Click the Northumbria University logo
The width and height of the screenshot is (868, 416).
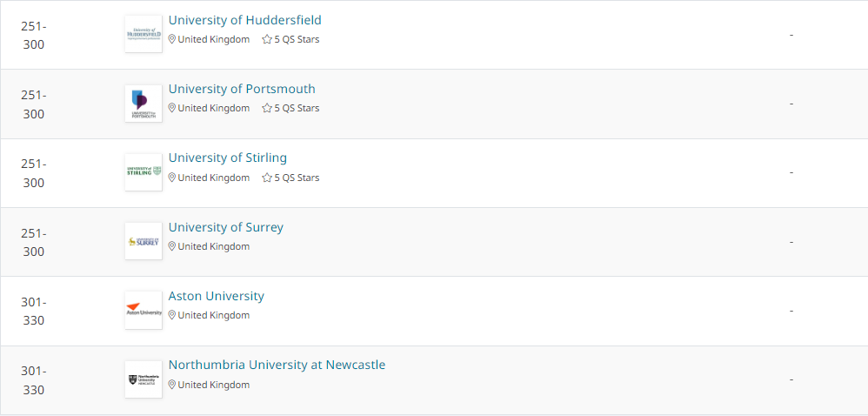(x=144, y=379)
